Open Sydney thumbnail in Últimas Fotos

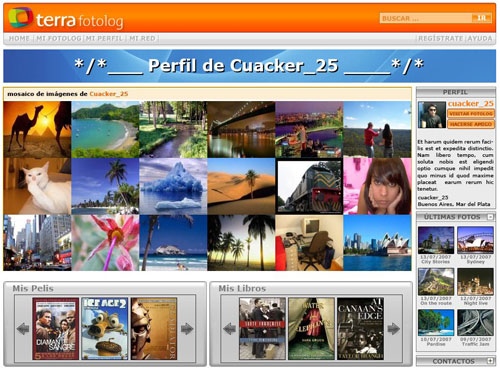pyautogui.click(x=475, y=240)
